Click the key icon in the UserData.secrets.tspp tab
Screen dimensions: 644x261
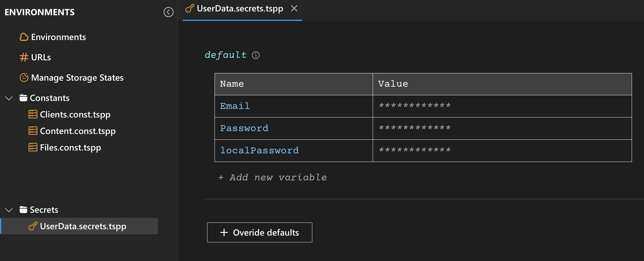(x=190, y=9)
